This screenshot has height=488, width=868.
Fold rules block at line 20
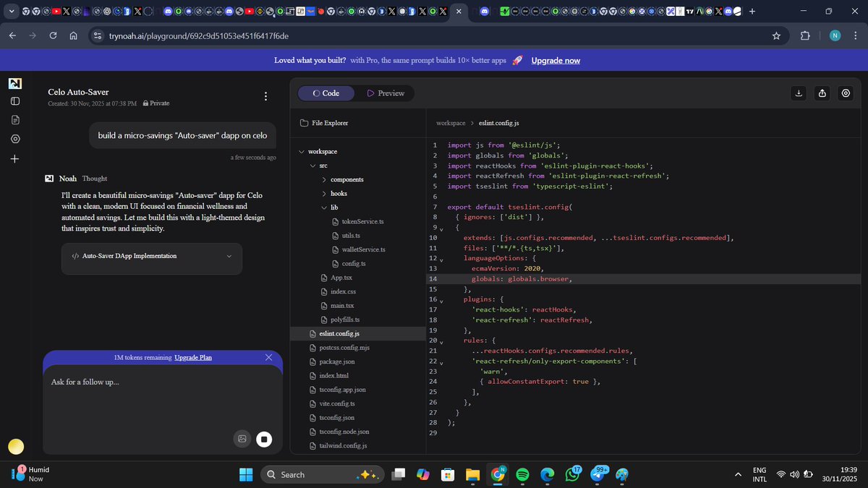(x=441, y=342)
